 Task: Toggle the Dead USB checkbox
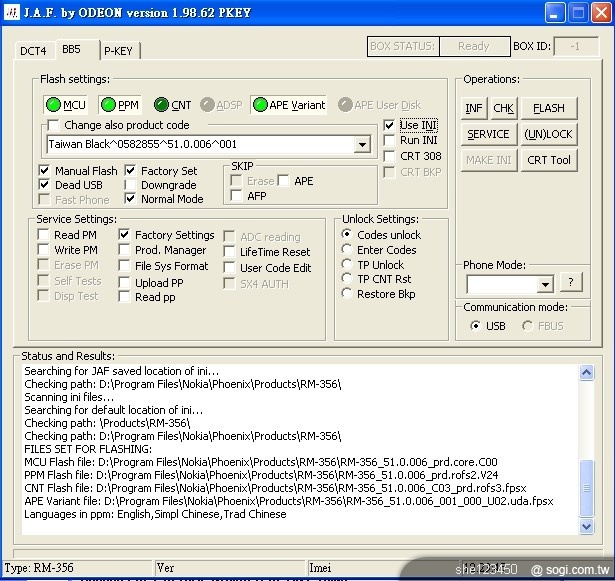coord(44,184)
